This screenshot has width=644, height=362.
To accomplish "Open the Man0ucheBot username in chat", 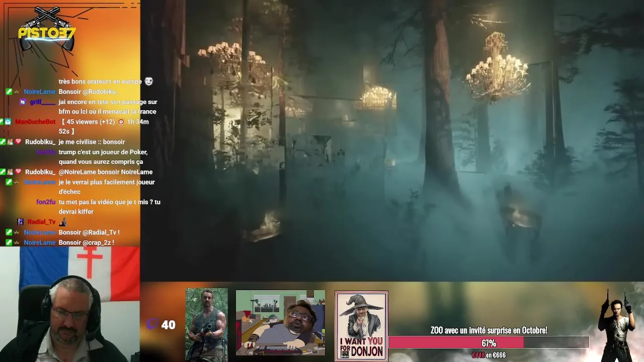I will pos(35,122).
